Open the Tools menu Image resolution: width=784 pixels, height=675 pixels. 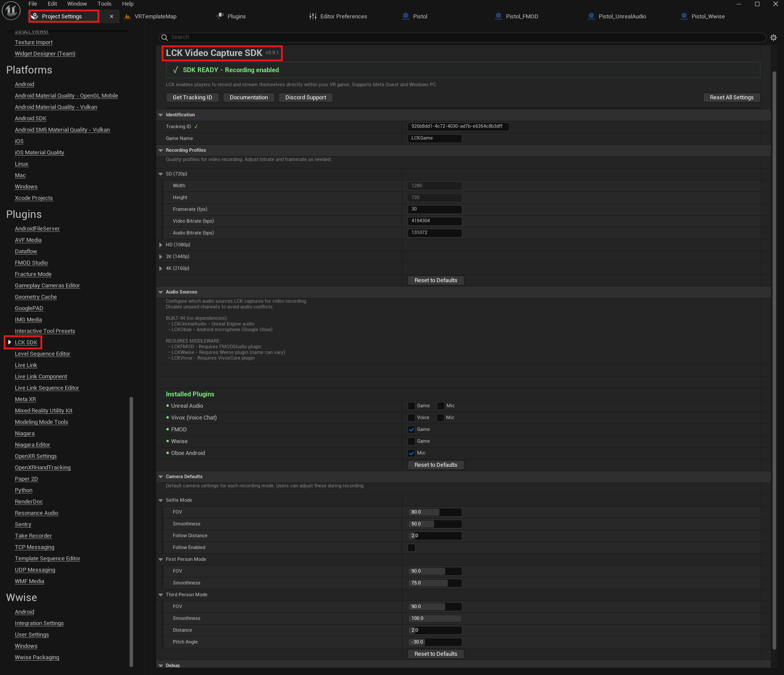104,4
